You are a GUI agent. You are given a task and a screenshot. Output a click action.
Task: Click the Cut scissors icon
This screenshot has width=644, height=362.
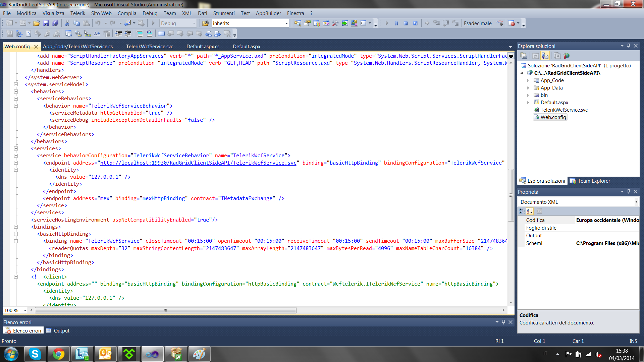pyautogui.click(x=67, y=23)
